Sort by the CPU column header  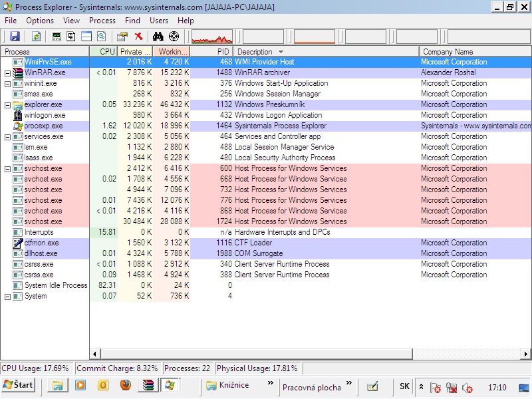(x=104, y=52)
